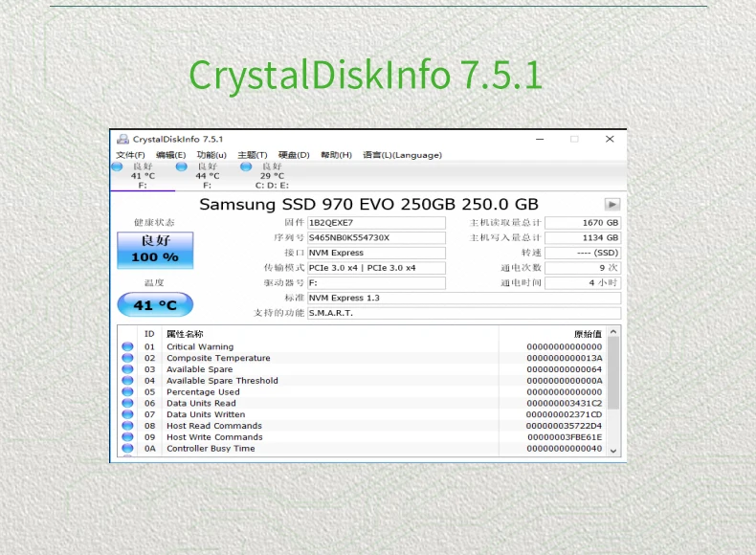Click raw value 0000000000013A
The width and height of the screenshot is (756, 555).
tap(564, 358)
